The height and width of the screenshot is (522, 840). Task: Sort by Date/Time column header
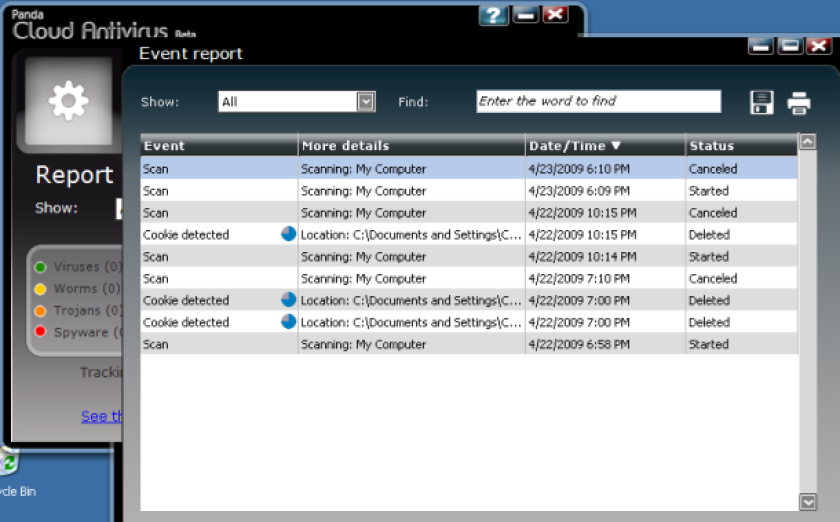click(605, 145)
